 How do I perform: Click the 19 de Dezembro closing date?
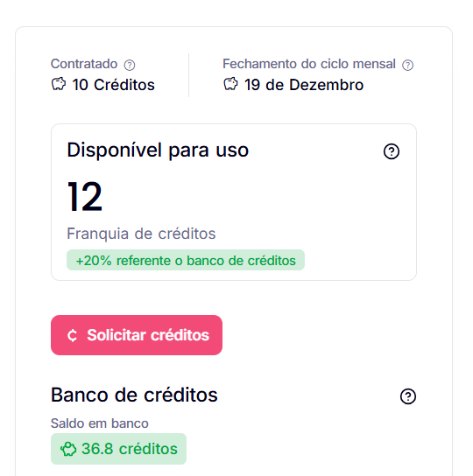click(304, 85)
